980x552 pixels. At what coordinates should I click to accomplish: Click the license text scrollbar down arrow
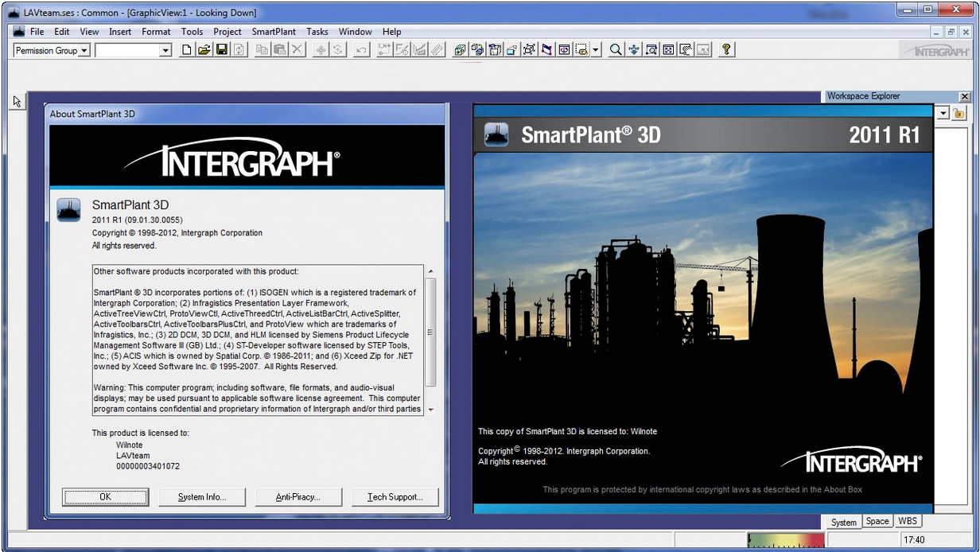(431, 409)
